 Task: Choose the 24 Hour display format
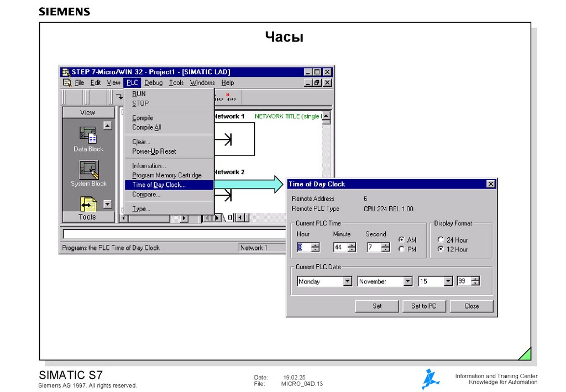click(x=441, y=239)
